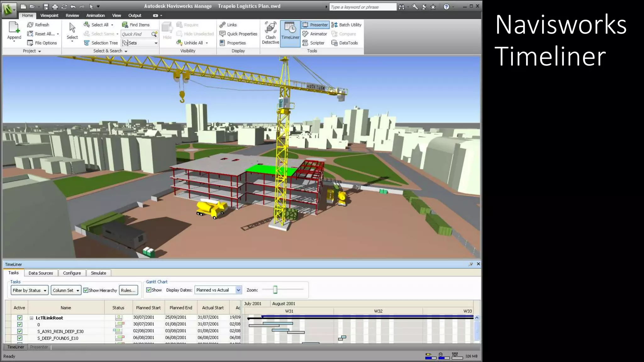
Task: Toggle Links display
Action: coord(228,25)
